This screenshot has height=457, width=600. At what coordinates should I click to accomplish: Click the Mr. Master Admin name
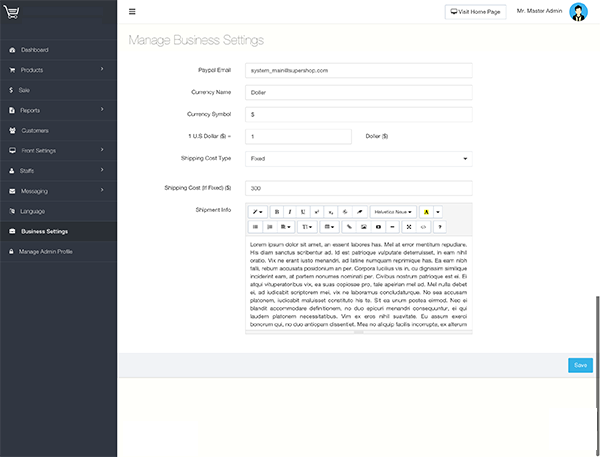click(539, 11)
